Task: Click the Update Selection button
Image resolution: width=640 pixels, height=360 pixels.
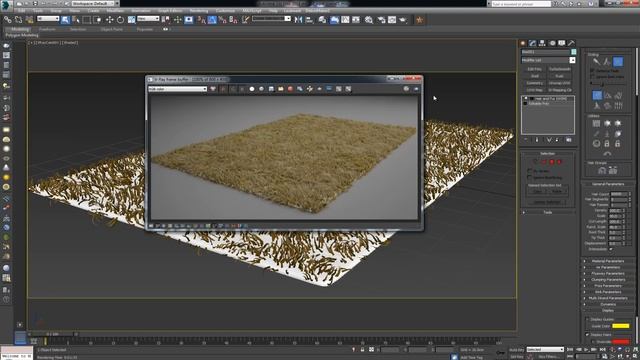Action: [x=547, y=202]
